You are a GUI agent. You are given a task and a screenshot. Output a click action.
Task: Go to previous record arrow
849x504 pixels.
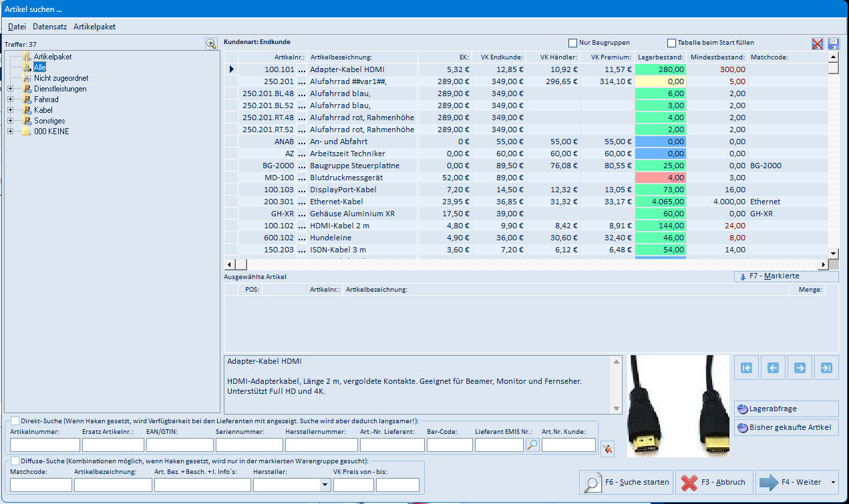coord(773,367)
